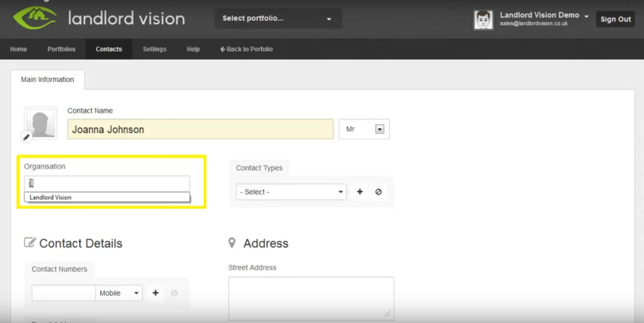Click the sales@landlordvision.co.uk email text
This screenshot has width=644, height=323.
tap(534, 24)
